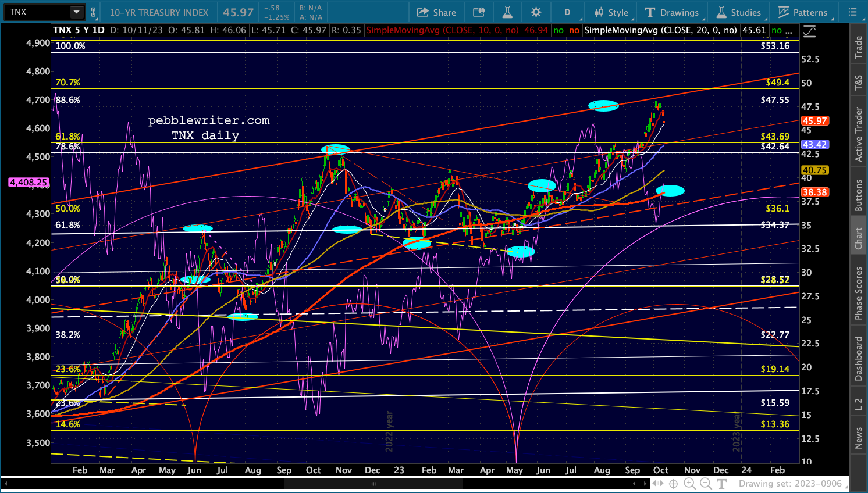
Task: Click the Share arrow icon
Action: coord(423,12)
